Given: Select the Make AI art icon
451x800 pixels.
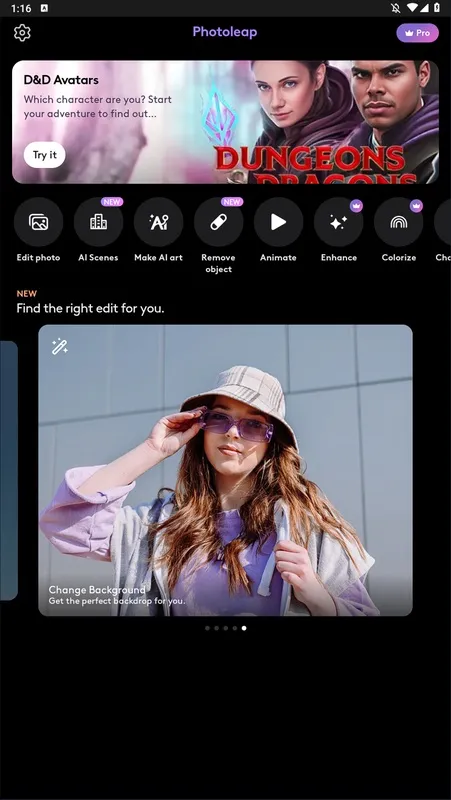Looking at the screenshot, I should (x=158, y=222).
